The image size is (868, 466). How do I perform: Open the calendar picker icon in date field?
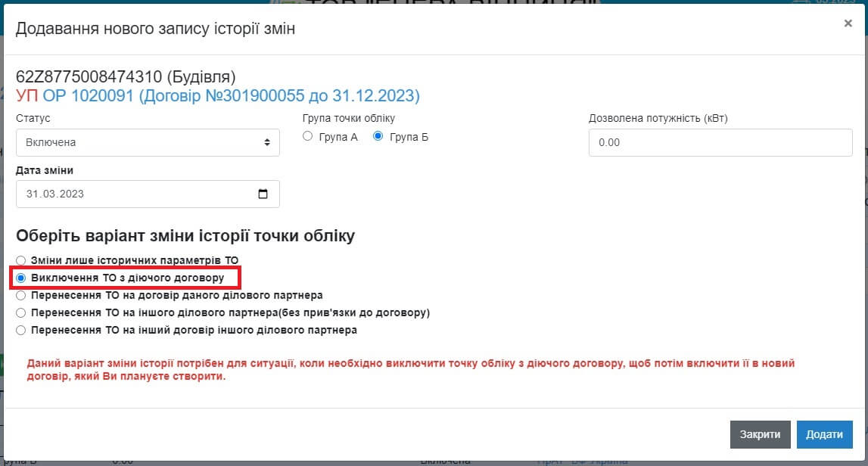tap(263, 194)
